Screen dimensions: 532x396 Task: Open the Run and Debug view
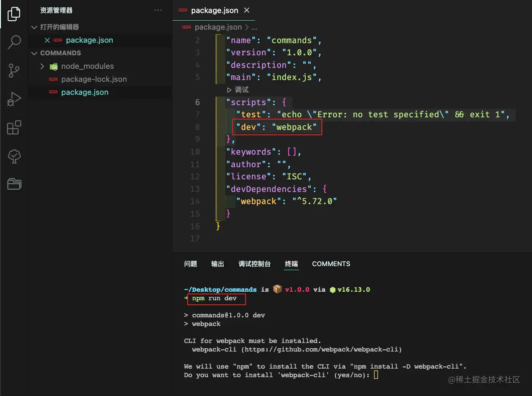[14, 99]
